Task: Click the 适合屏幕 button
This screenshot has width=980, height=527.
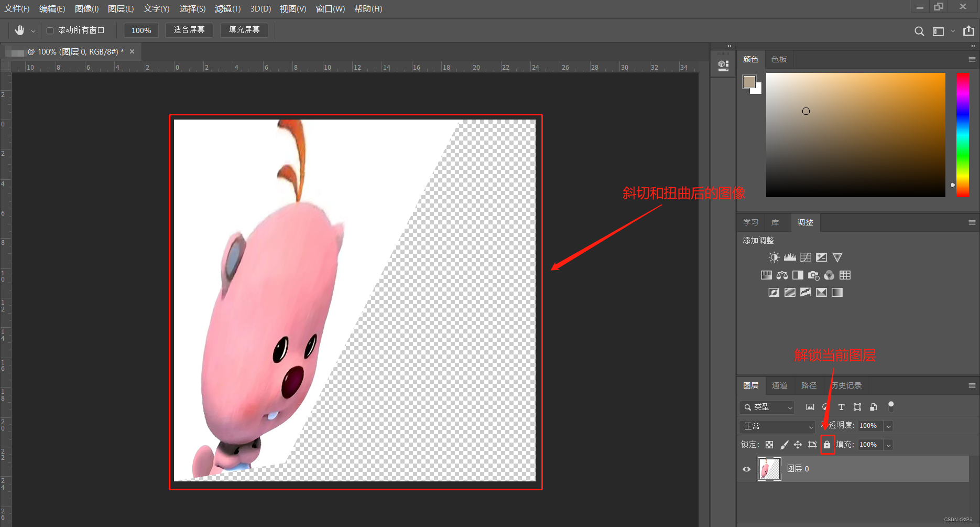Action: point(189,30)
